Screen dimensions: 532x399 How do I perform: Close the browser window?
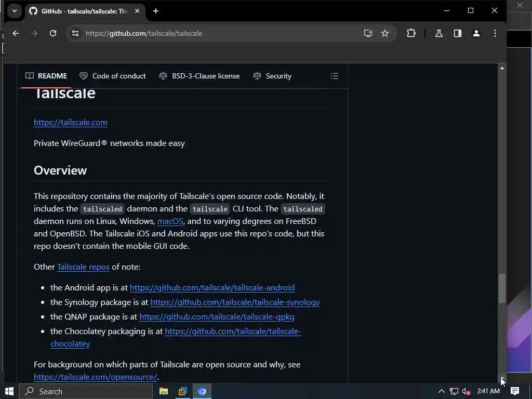point(495,11)
